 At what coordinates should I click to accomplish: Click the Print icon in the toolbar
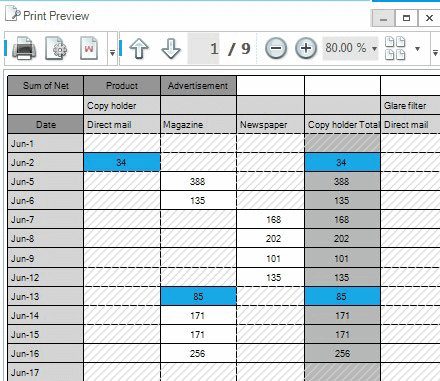point(24,49)
